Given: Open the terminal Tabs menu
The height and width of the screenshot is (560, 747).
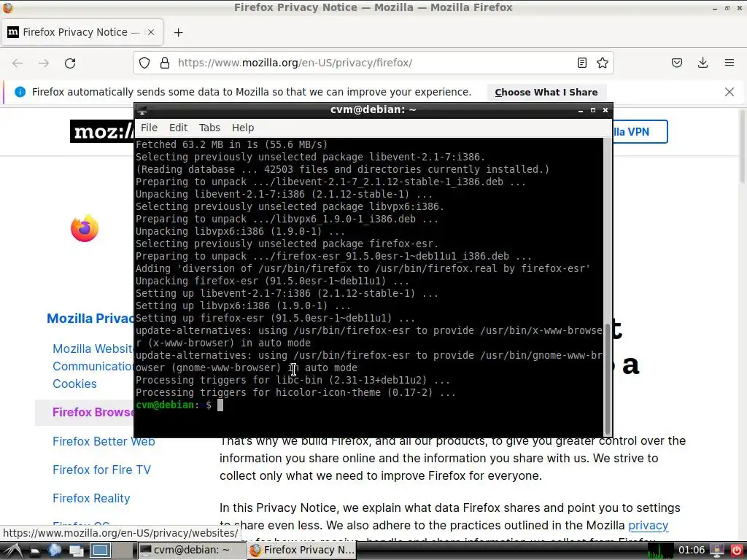Looking at the screenshot, I should click(209, 128).
